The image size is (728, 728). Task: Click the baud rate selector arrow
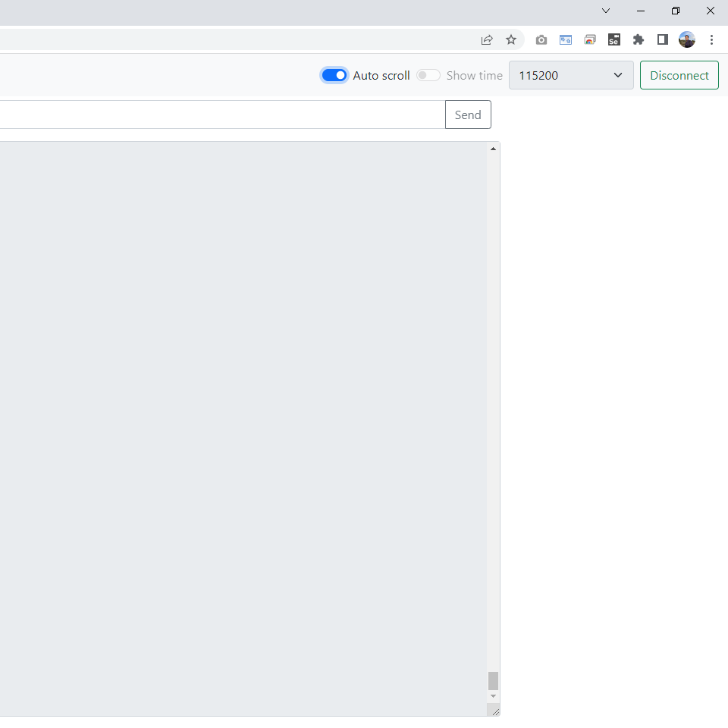tap(618, 75)
